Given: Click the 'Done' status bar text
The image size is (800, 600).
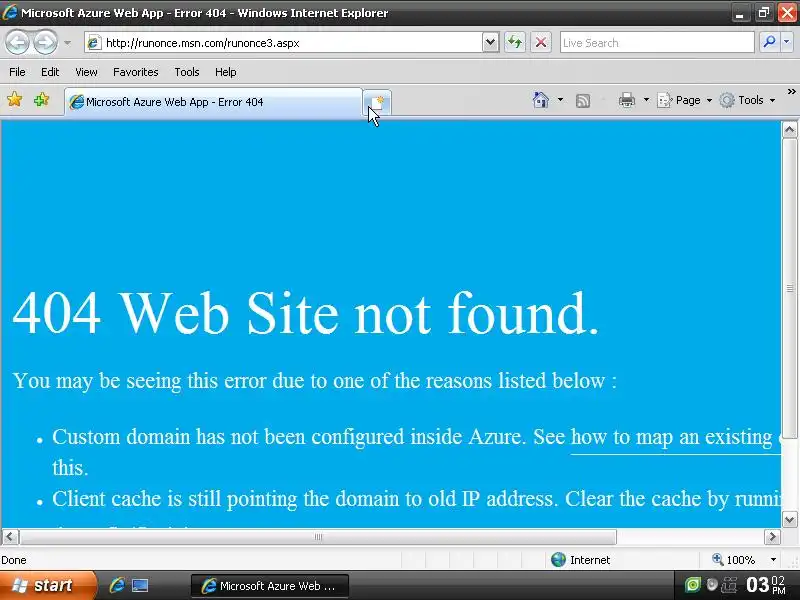Looking at the screenshot, I should tap(14, 560).
